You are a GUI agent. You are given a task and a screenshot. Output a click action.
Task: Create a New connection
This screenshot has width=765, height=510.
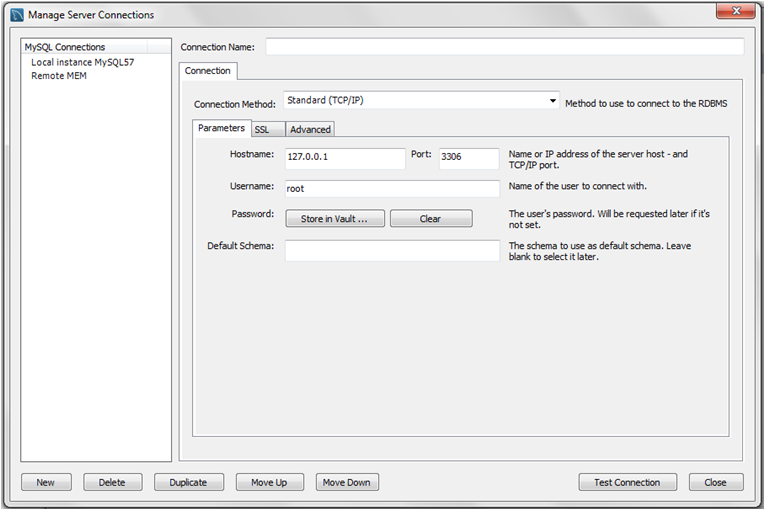(x=46, y=482)
